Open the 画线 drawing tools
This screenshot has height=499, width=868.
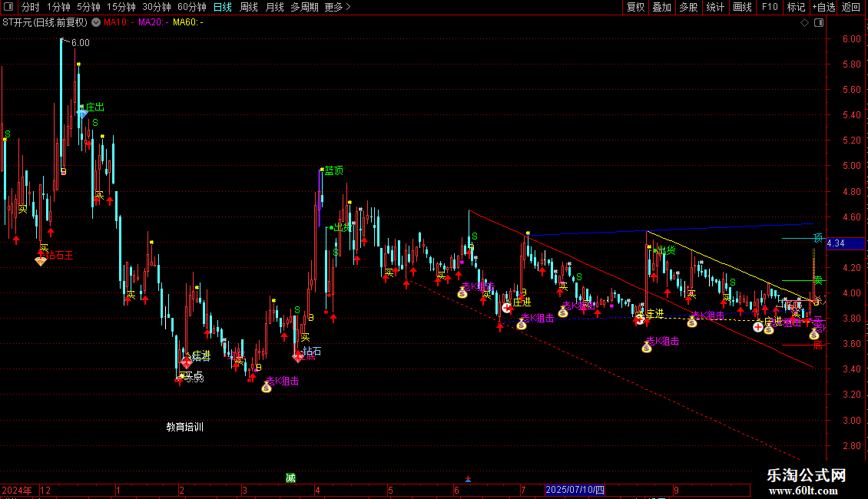(742, 7)
